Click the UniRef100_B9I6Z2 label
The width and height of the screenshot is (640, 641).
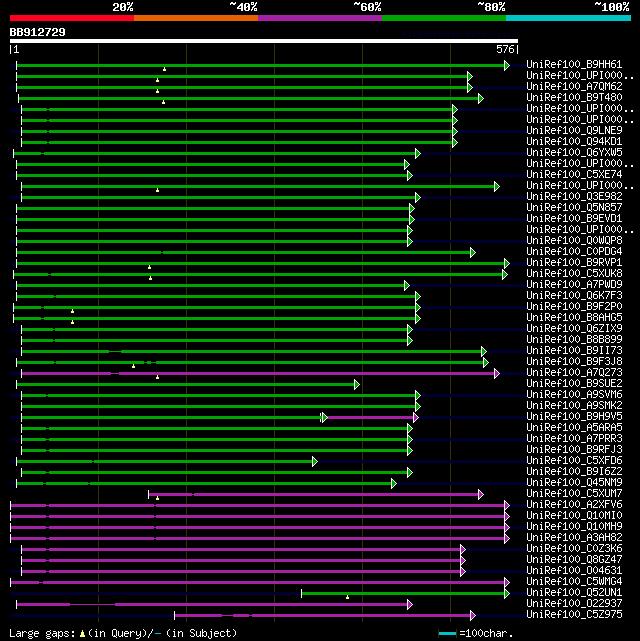[x=574, y=471]
